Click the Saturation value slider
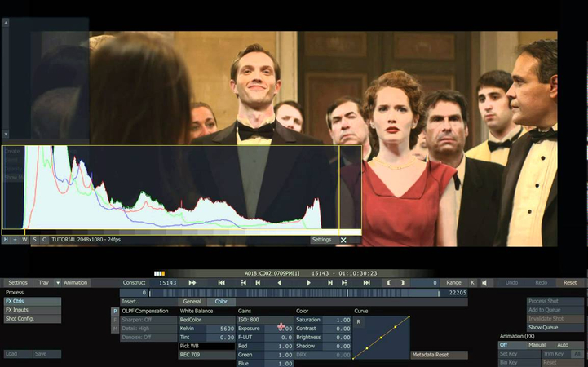Screen dimensions: 588x367 338,320
